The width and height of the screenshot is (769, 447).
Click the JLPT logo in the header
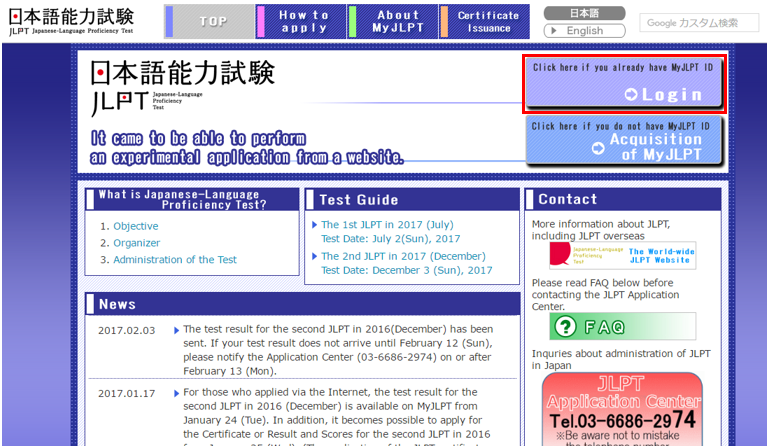tap(71, 21)
